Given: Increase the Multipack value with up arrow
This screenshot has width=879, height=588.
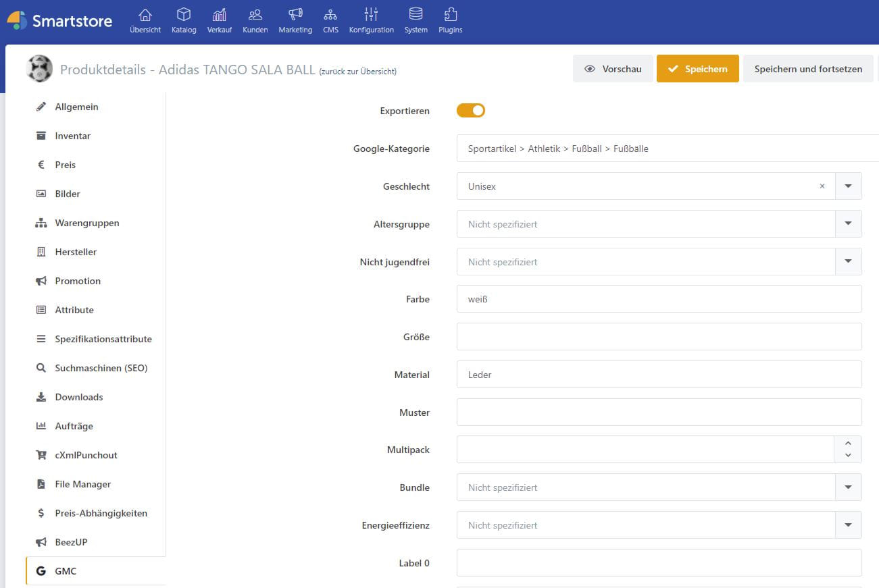Looking at the screenshot, I should tap(848, 443).
